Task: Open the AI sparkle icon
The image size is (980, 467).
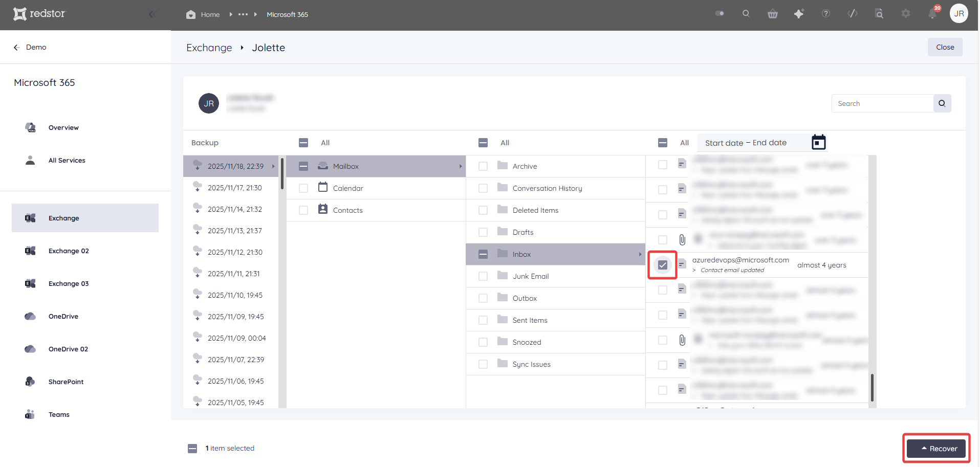Action: pyautogui.click(x=799, y=14)
